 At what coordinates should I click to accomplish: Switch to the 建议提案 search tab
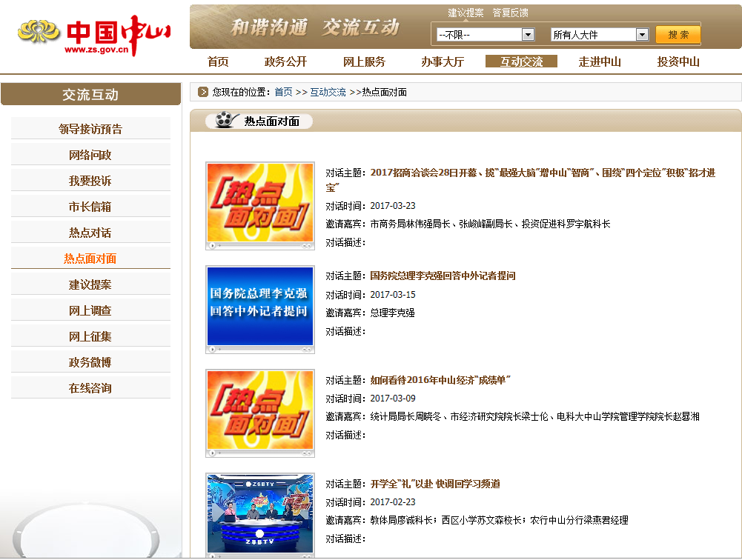click(466, 13)
